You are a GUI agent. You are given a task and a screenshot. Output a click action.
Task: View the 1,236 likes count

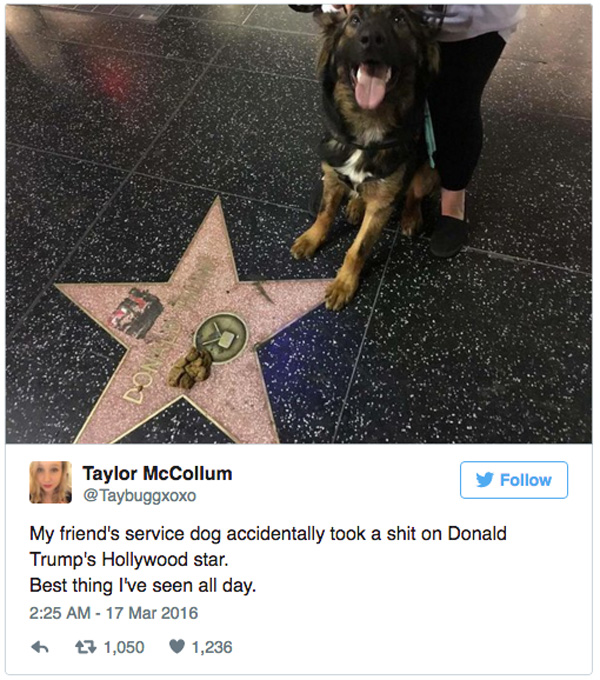[x=212, y=647]
